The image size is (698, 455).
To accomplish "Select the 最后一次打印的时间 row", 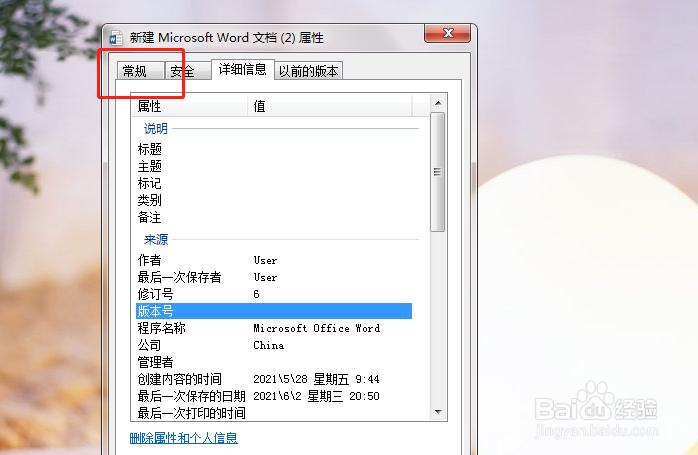I will point(274,413).
